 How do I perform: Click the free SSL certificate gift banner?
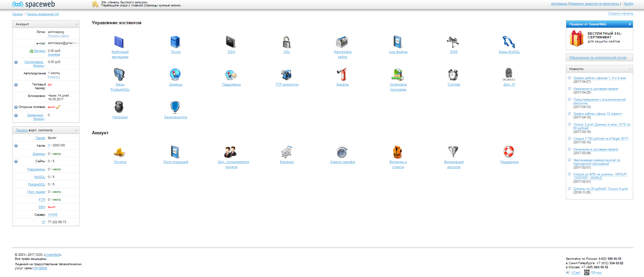pos(599,39)
